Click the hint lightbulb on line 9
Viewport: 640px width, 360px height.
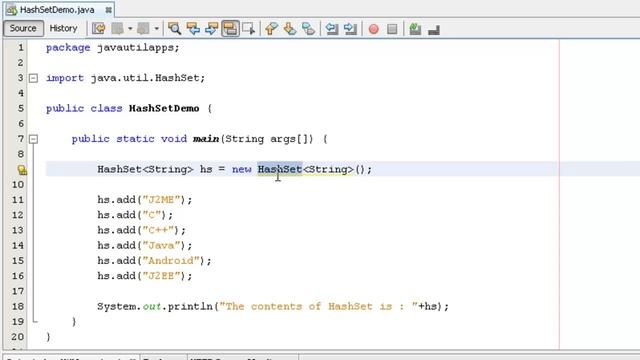(x=22, y=170)
